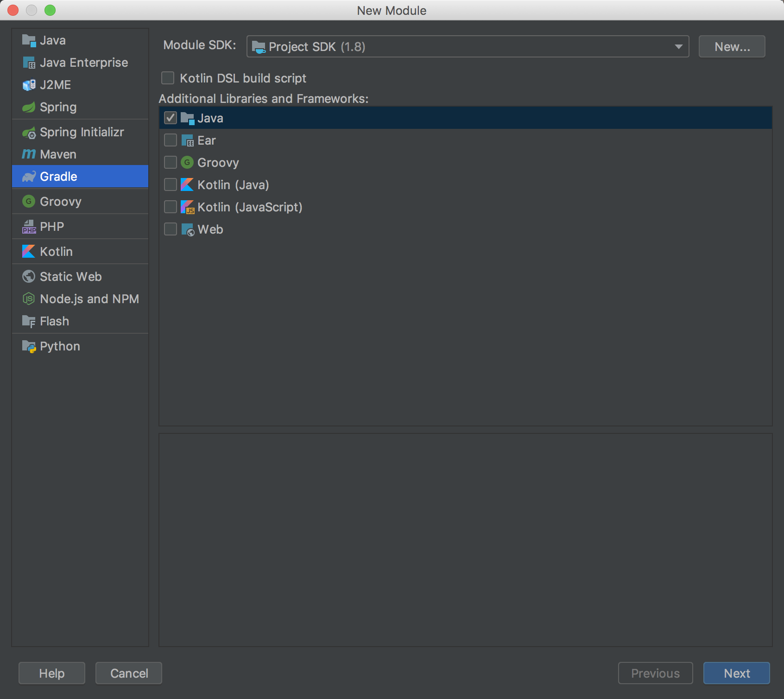Select the Node.js and NPM icon
This screenshot has width=784, height=699.
pyautogui.click(x=29, y=299)
